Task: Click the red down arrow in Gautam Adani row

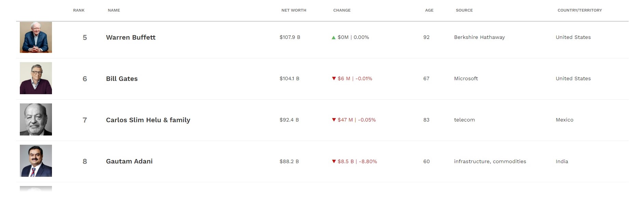Action: (x=334, y=161)
